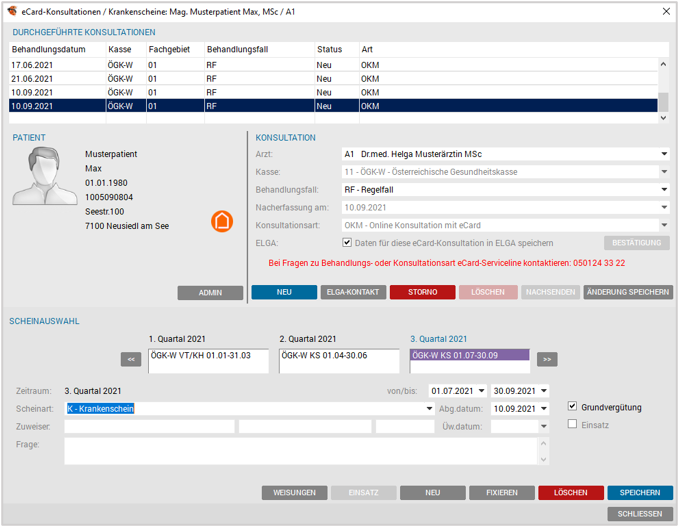Click the grey NEU button in Scheinauswahl
Screen dimensions: 679x527
point(433,493)
